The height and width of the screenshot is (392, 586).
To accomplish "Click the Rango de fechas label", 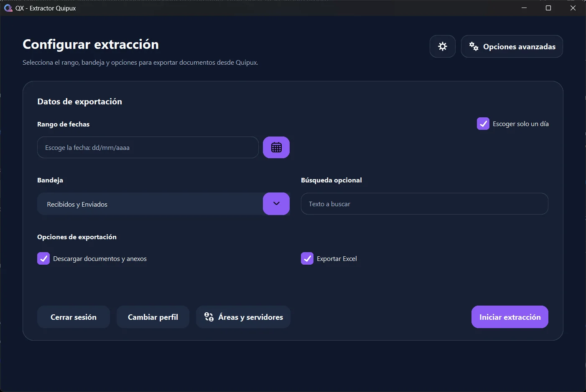I will 64,124.
